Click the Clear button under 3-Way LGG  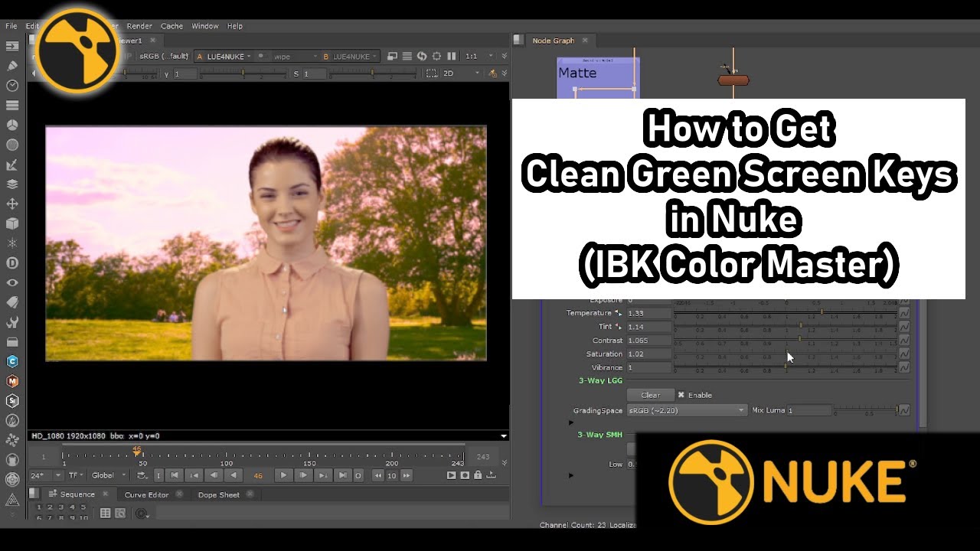click(650, 395)
